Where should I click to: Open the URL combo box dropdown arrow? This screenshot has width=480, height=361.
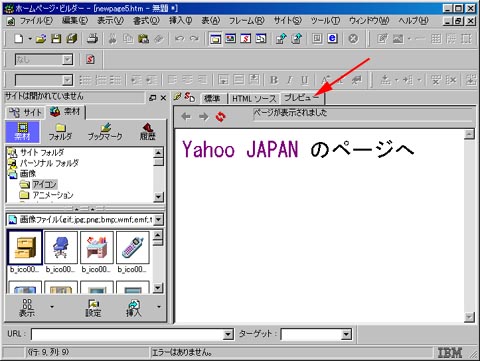[228, 334]
